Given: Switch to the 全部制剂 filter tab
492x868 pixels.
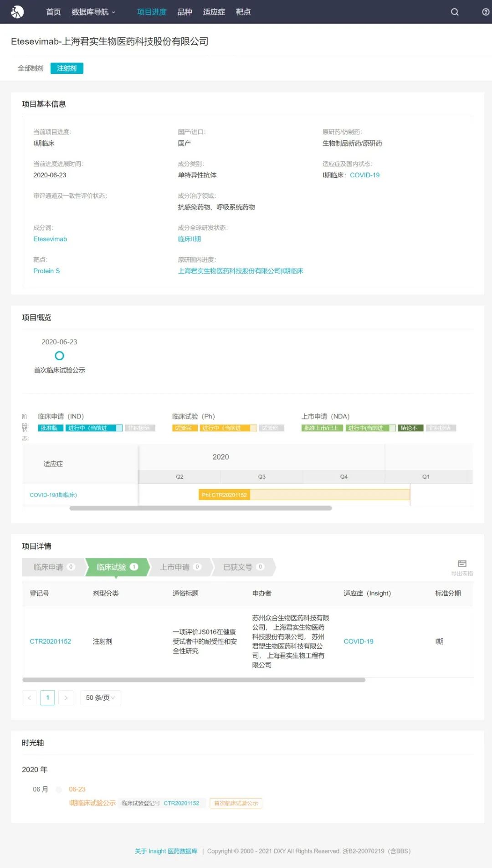Looking at the screenshot, I should (x=31, y=68).
